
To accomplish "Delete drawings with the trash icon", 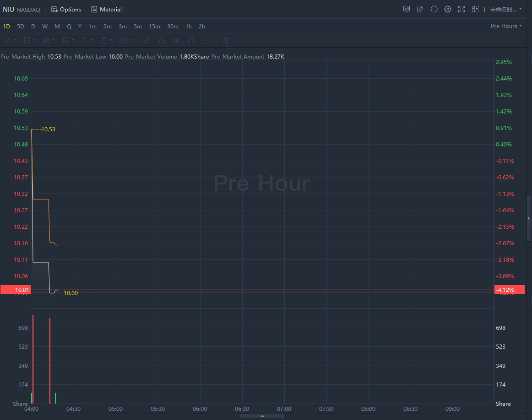I will click(226, 40).
